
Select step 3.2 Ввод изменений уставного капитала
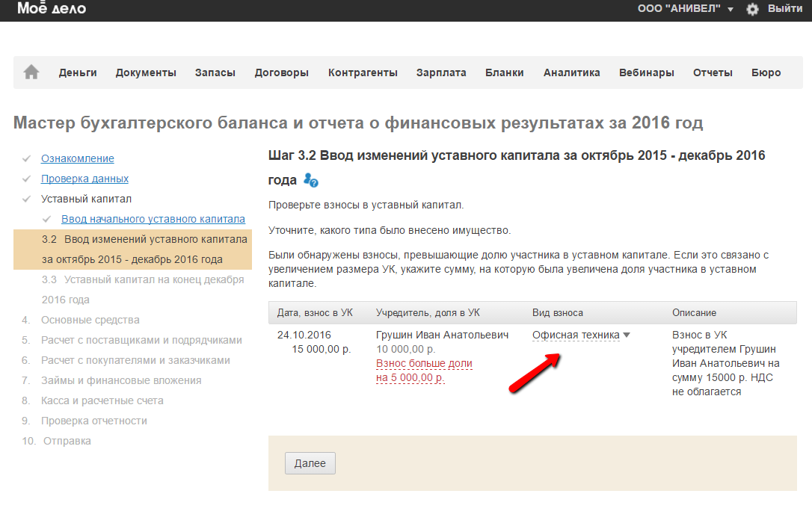pos(132,250)
